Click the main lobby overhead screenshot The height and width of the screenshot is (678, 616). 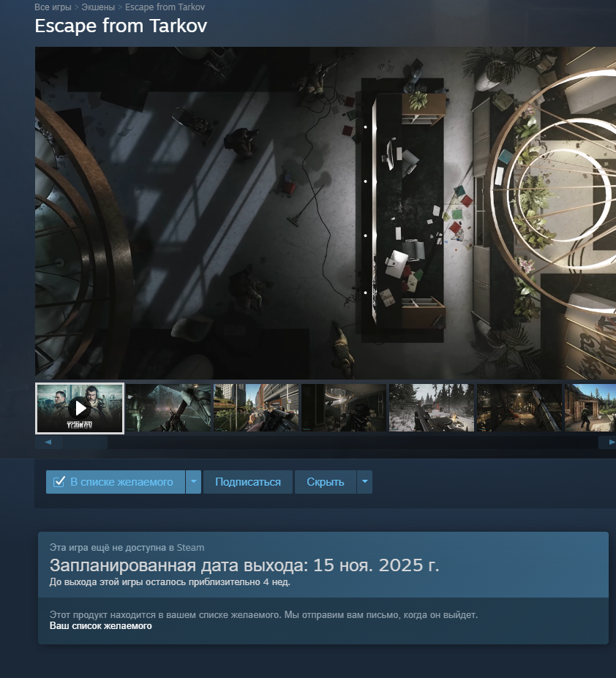pyautogui.click(x=326, y=213)
